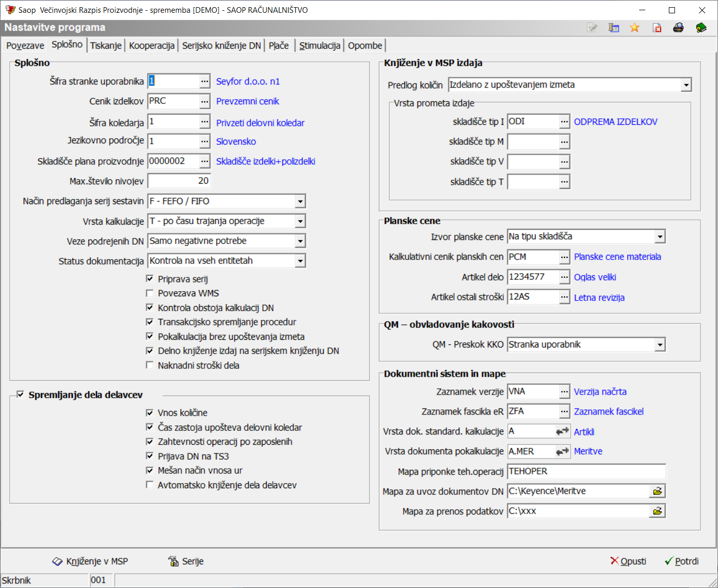Open lookup button next to Cenik izdelkov
Image resolution: width=718 pixels, height=588 pixels.
[x=204, y=101]
